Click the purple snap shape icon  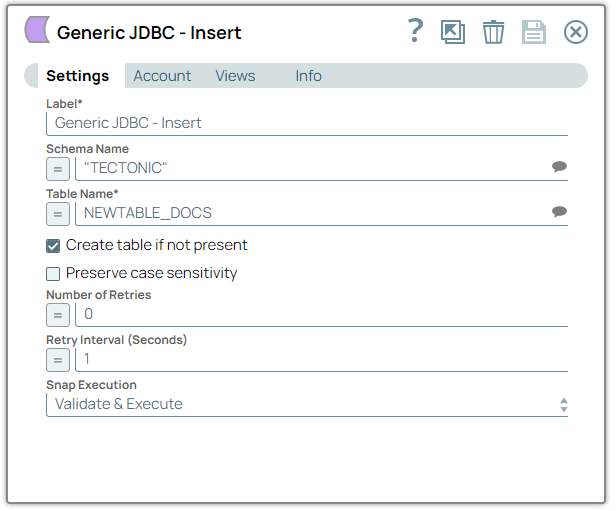[x=37, y=31]
